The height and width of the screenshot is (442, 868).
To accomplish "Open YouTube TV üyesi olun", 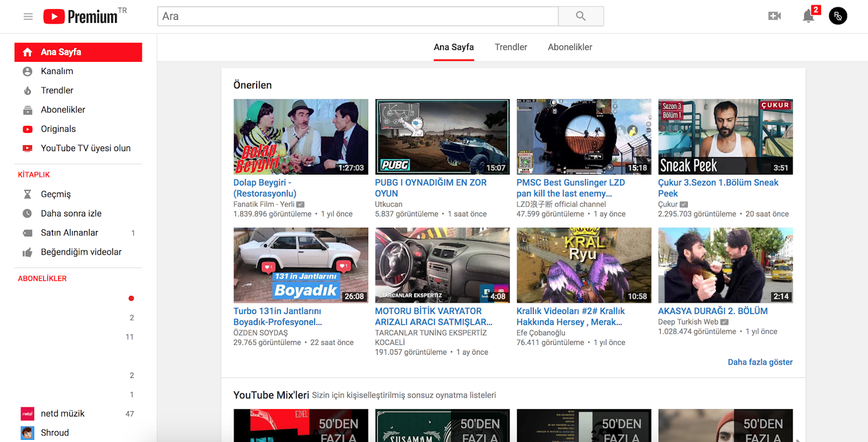I will point(78,148).
